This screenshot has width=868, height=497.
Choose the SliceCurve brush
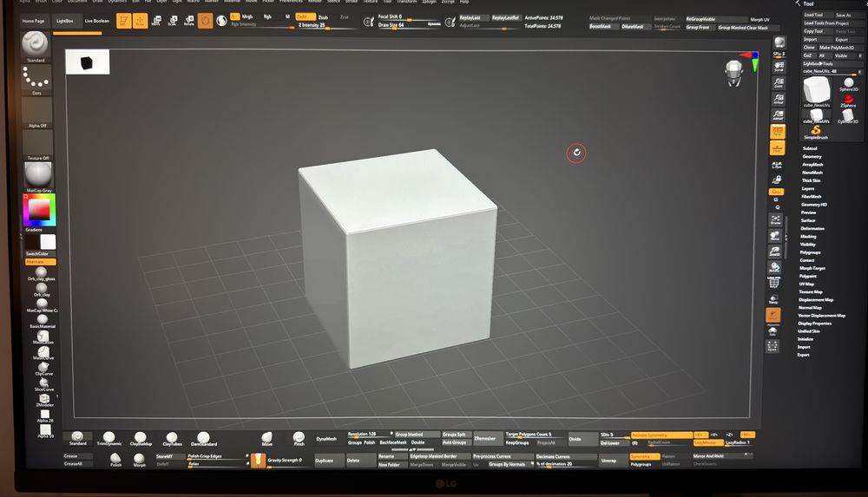43,384
